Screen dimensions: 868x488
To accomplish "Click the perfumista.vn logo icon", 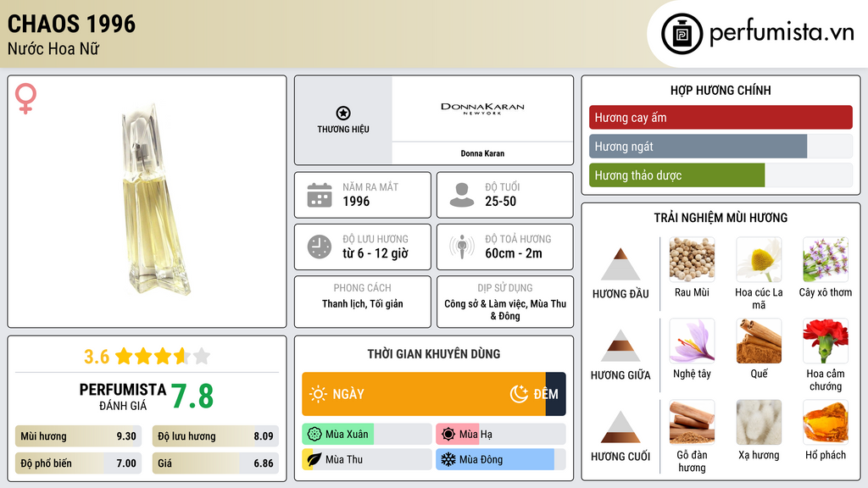I will (x=682, y=34).
